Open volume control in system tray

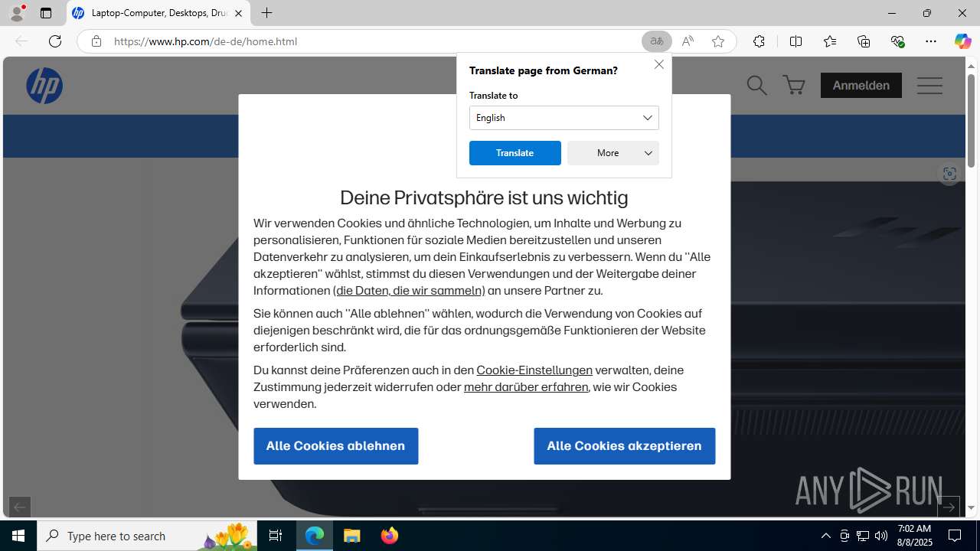coord(881,536)
